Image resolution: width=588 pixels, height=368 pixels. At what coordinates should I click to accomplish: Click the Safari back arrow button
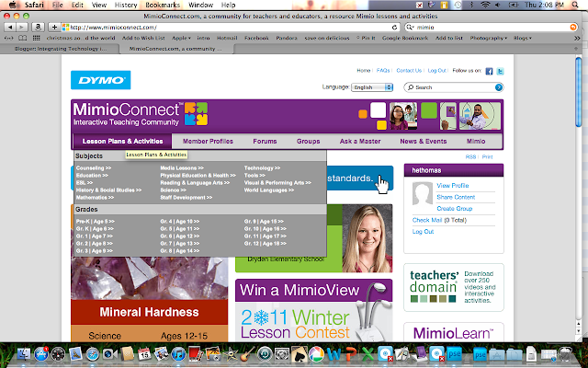tap(10, 27)
